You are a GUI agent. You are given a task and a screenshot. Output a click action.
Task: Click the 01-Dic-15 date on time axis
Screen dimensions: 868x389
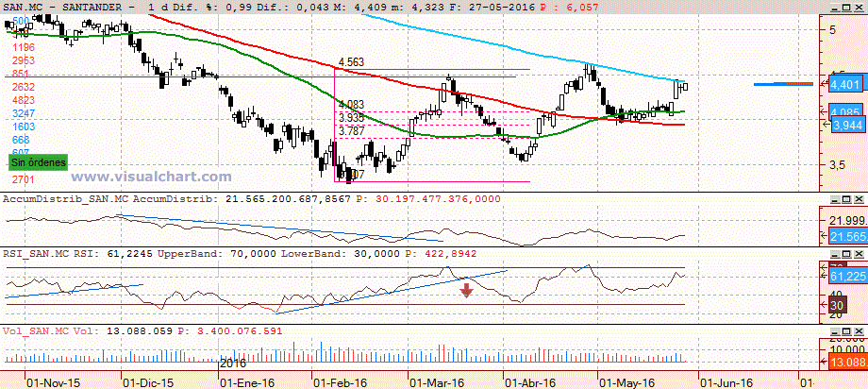(x=149, y=383)
